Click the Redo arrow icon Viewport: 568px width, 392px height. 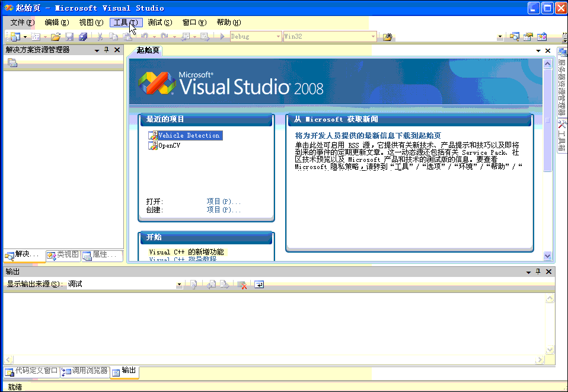tap(164, 37)
